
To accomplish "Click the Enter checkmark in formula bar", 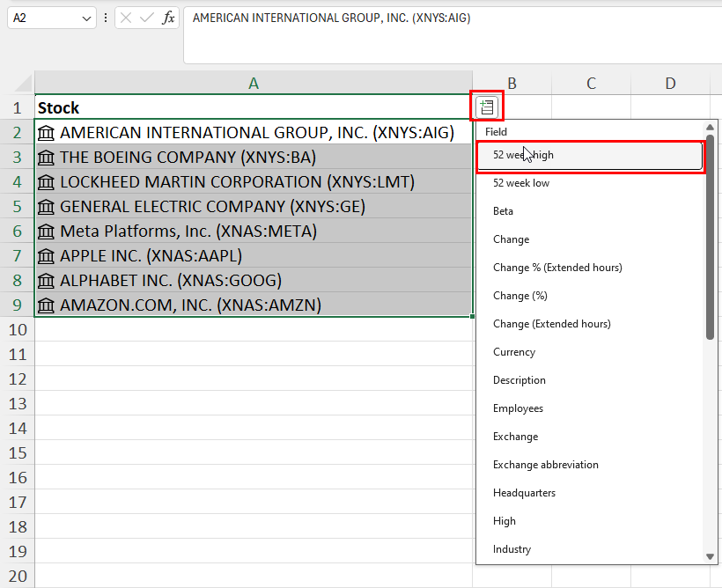I will tap(146, 18).
